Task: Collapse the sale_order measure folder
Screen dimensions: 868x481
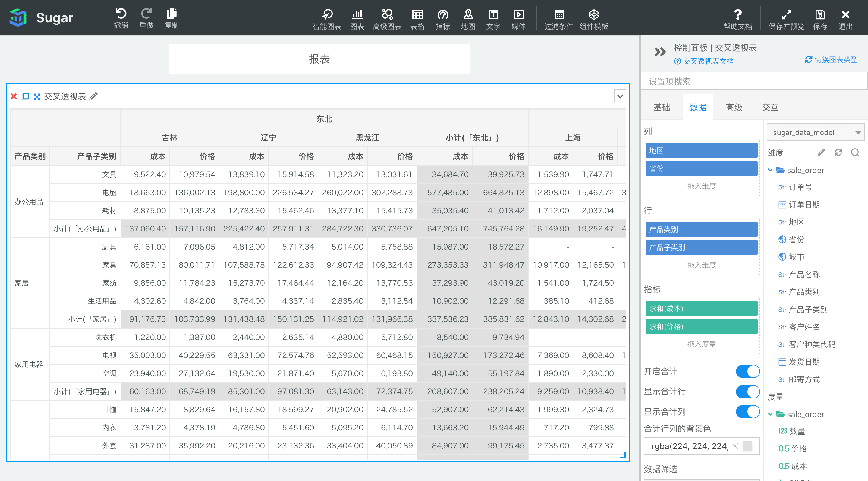Action: click(770, 414)
